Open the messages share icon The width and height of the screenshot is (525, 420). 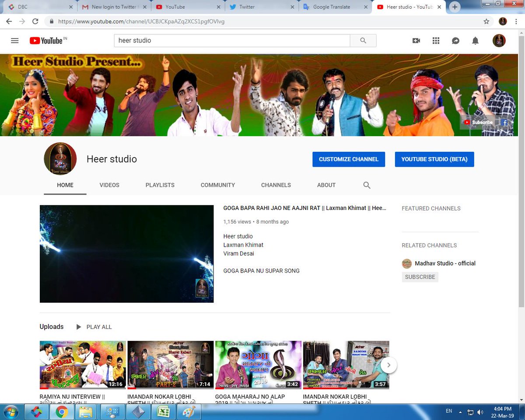tap(455, 40)
